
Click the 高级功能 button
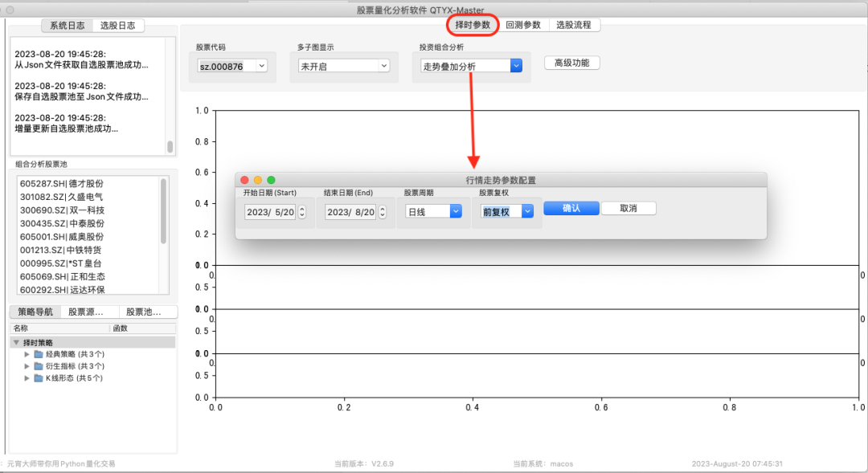[572, 63]
